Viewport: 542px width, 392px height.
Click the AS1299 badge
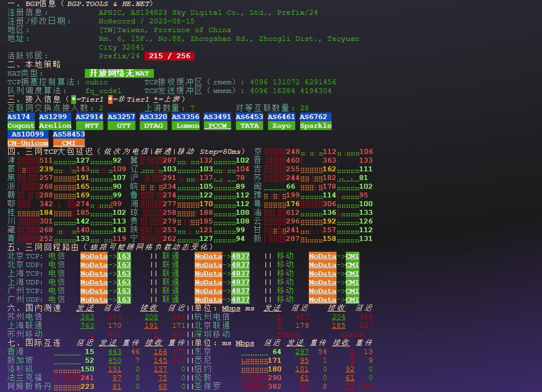53,117
